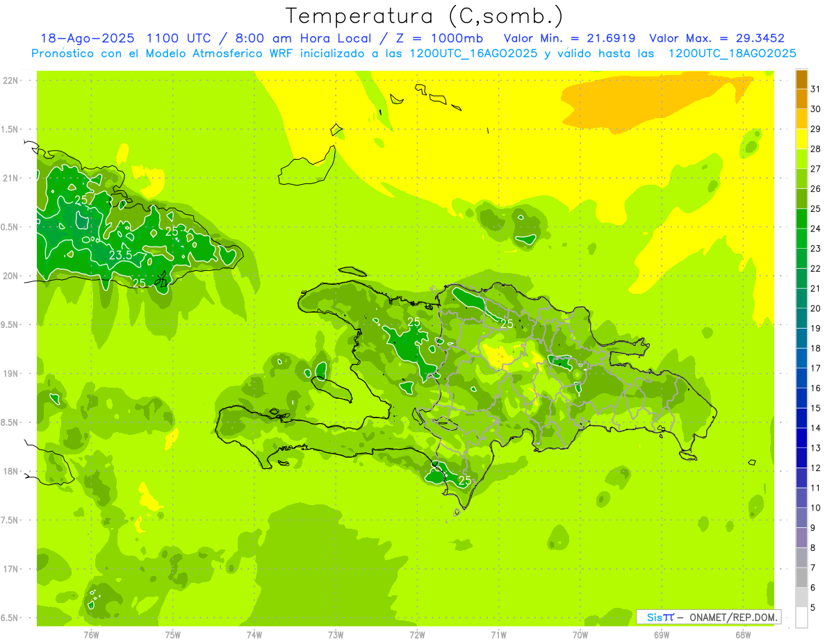The height and width of the screenshot is (644, 834).
Task: Click the lime legend swatch between 27 and 28
Action: click(x=801, y=159)
